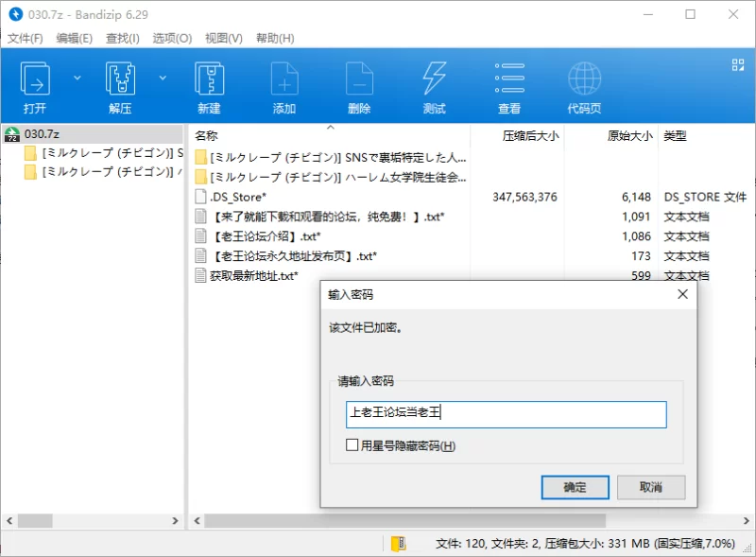Viewport: 756px width, 557px height.
Task: Click the 6,148 original size cell
Action: pos(636,197)
